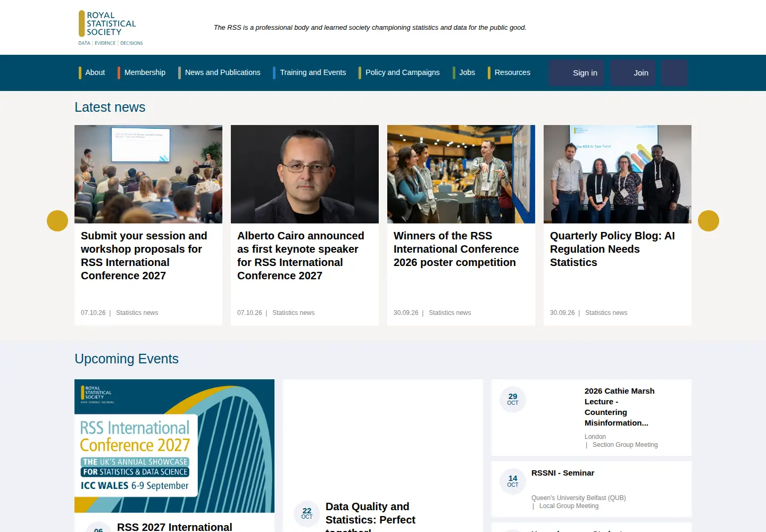Open the RSSNI - Seminar event
Screen dimensions: 766x532
(x=563, y=473)
